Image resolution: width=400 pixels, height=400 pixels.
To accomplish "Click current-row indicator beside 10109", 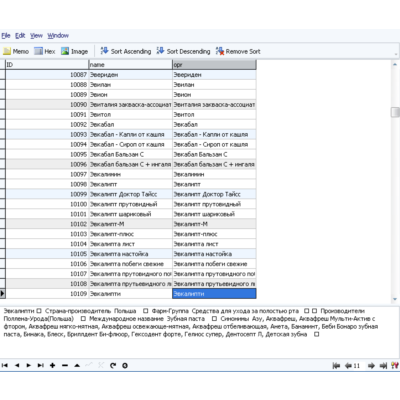I will pyautogui.click(x=2, y=294).
